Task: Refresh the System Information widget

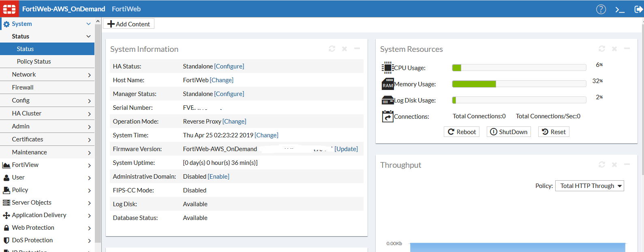Action: point(332,49)
